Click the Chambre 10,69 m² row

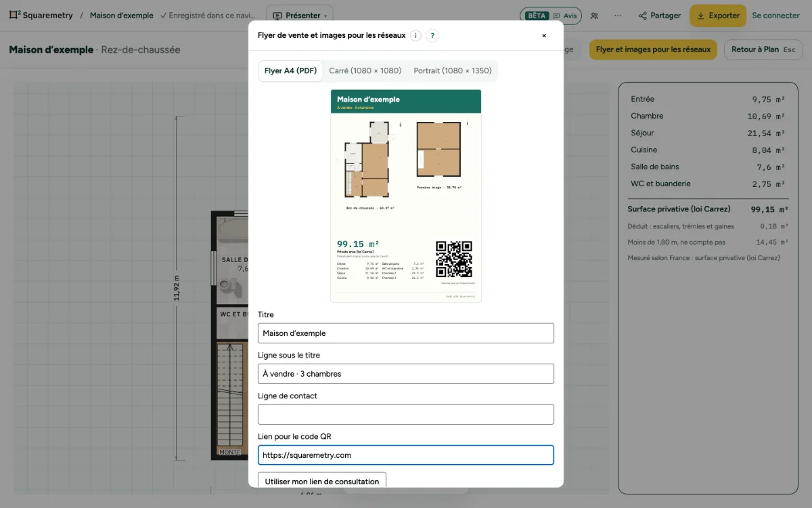point(708,116)
